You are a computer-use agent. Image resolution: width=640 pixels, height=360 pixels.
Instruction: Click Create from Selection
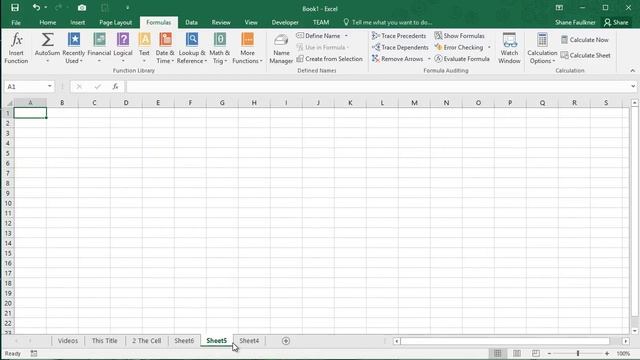coord(329,59)
